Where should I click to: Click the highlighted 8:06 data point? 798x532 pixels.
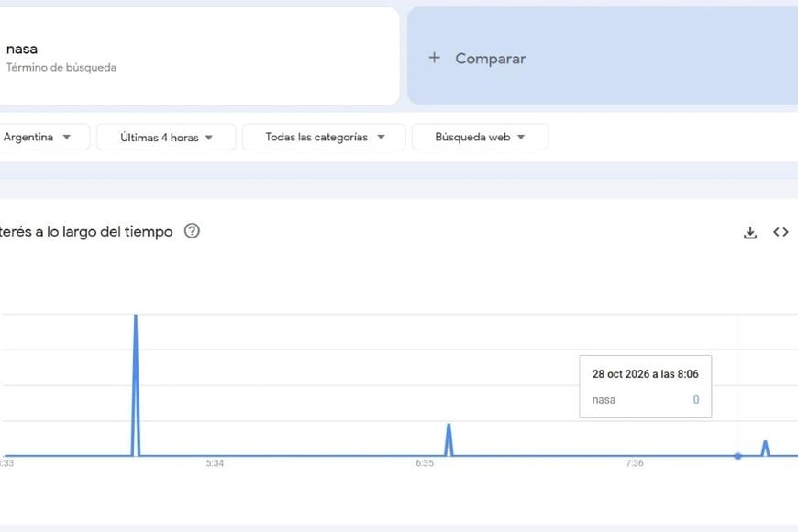(x=738, y=456)
